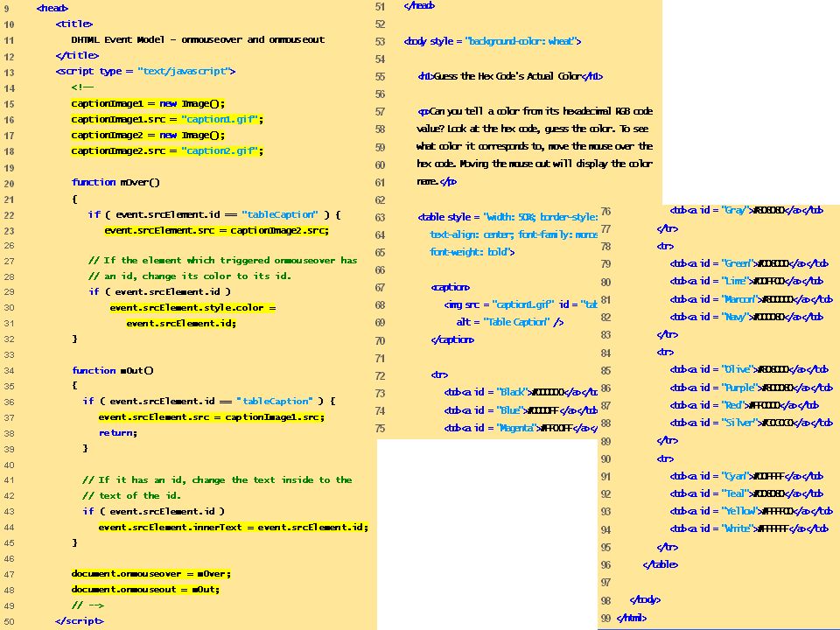This screenshot has height=630, width=840.
Task: Click the highlighted captionImage2.src = "caption2.gif" line
Action: pos(167,150)
